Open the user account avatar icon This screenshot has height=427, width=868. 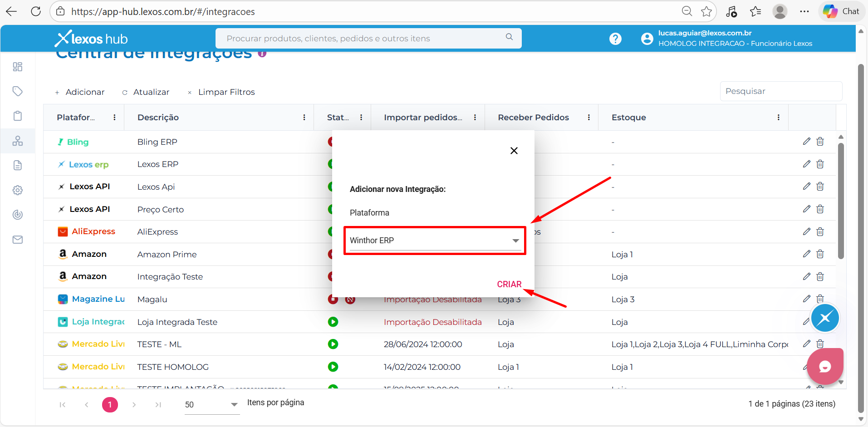pos(647,39)
